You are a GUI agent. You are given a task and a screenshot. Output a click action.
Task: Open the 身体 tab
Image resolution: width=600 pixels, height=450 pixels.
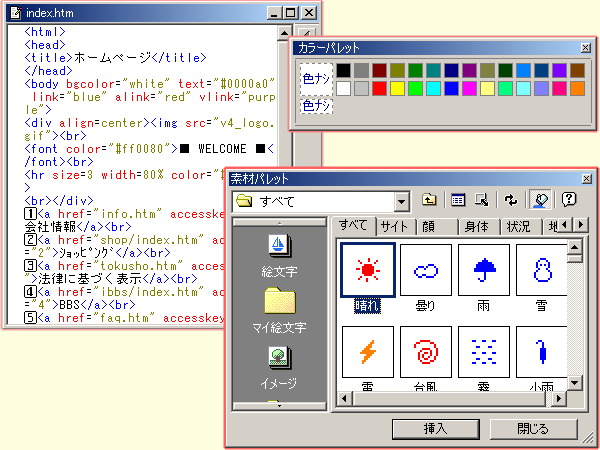click(477, 227)
